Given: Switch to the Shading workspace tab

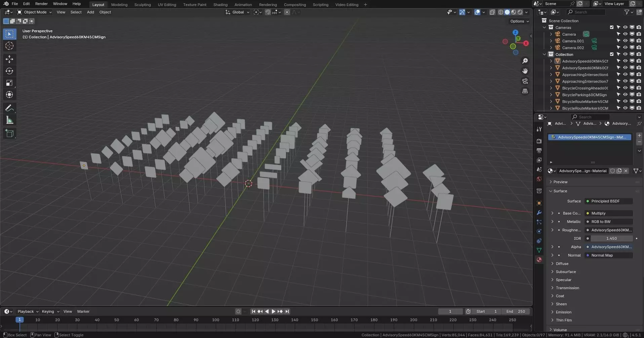Looking at the screenshot, I should coord(220,5).
